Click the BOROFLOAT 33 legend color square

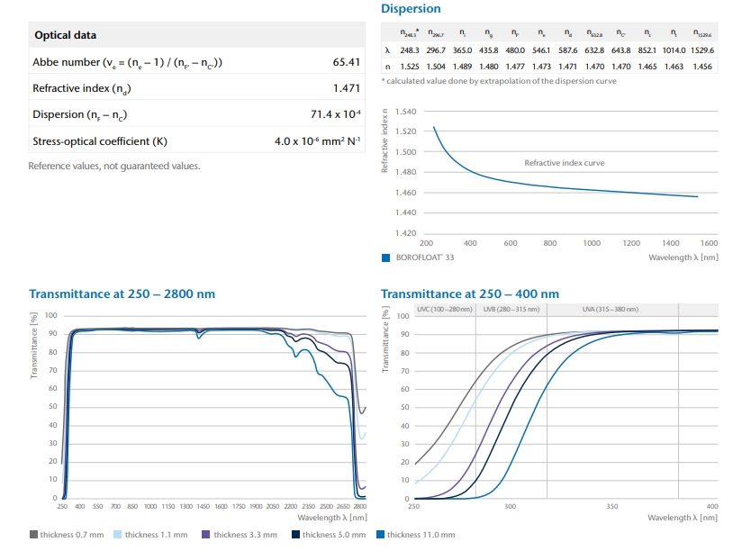click(385, 257)
